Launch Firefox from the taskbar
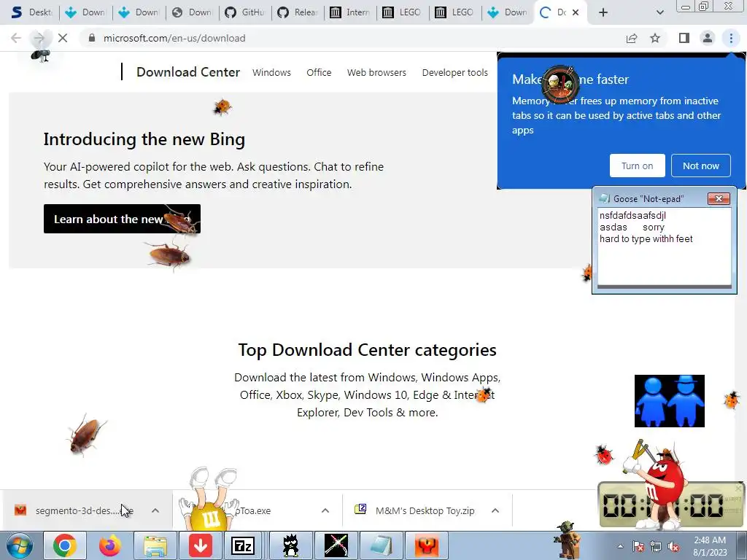This screenshot has height=560, width=747. pyautogui.click(x=109, y=545)
